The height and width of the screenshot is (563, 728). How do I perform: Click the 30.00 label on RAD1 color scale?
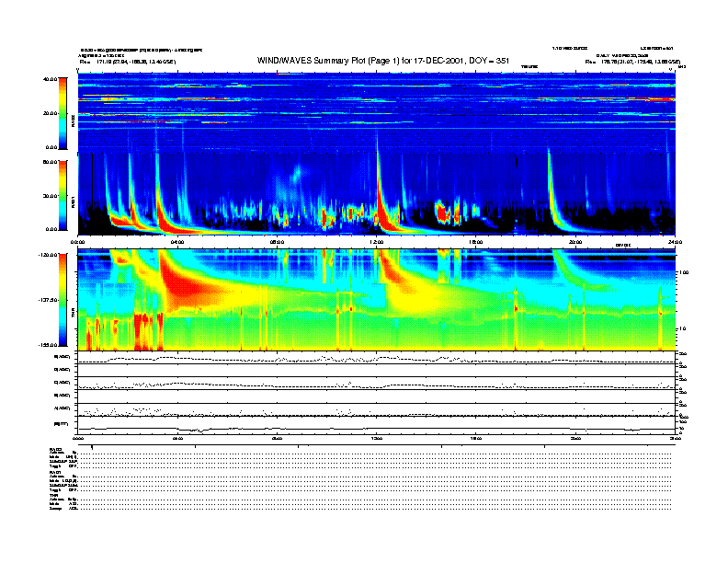(x=50, y=196)
